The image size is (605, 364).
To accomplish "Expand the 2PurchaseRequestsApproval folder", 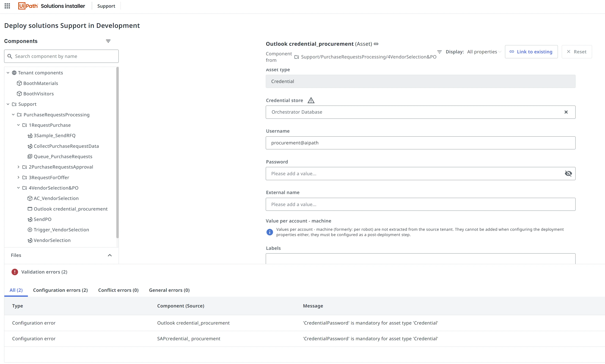I will (x=18, y=167).
